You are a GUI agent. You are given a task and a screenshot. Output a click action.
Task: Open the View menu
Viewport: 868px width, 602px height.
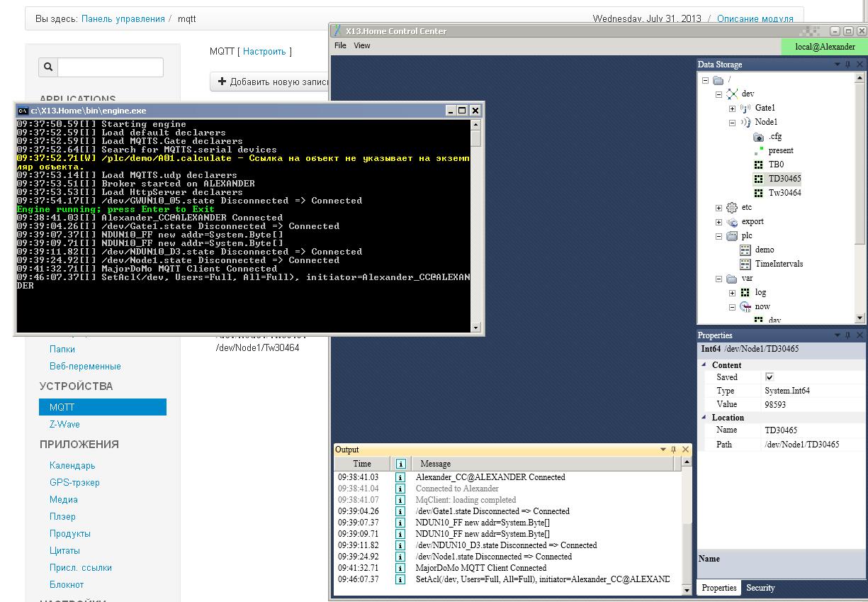(361, 45)
